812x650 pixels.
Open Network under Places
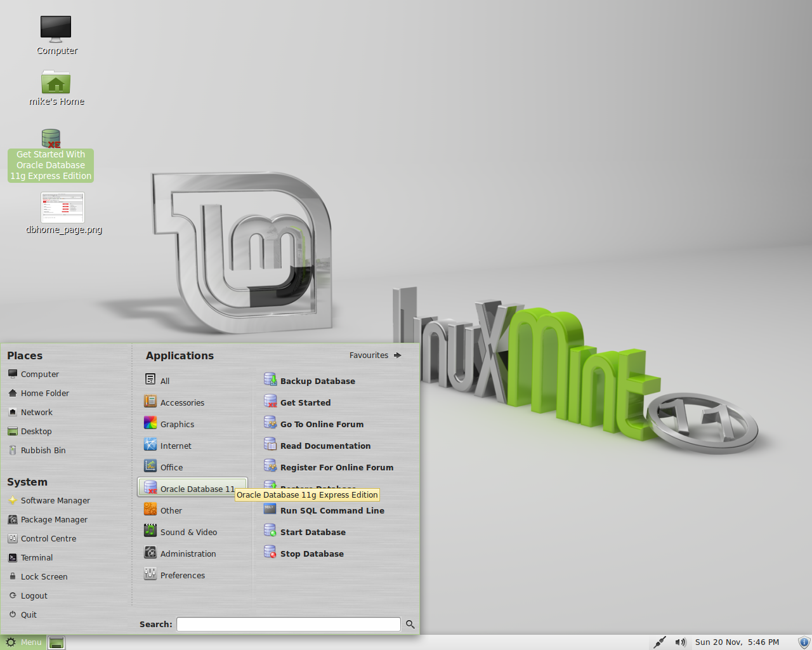(30, 413)
